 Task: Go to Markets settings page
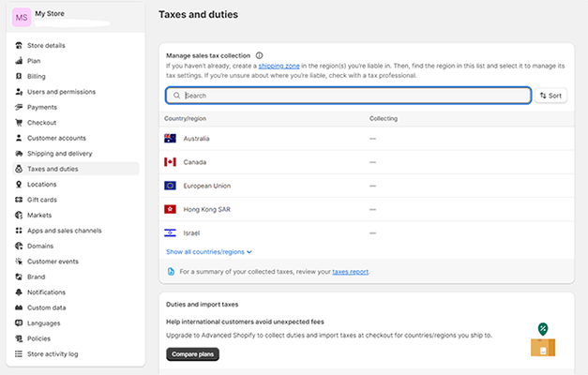click(39, 216)
